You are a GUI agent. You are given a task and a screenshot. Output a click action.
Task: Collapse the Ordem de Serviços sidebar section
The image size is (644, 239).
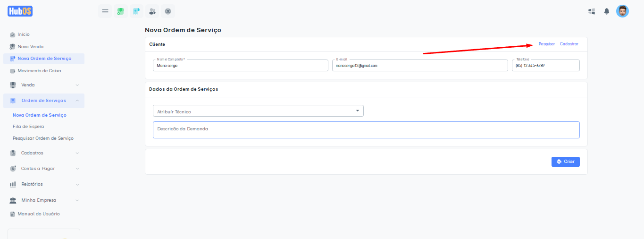click(x=43, y=101)
